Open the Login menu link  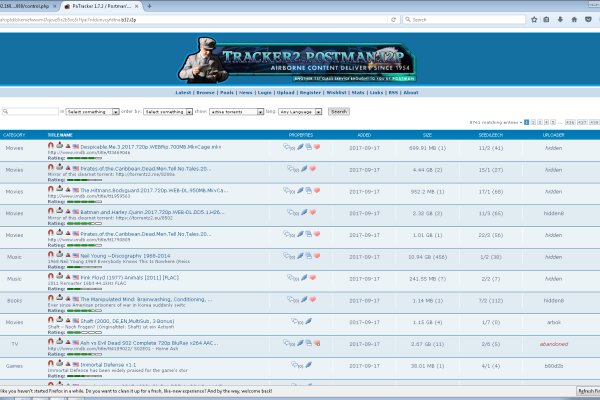coord(264,93)
